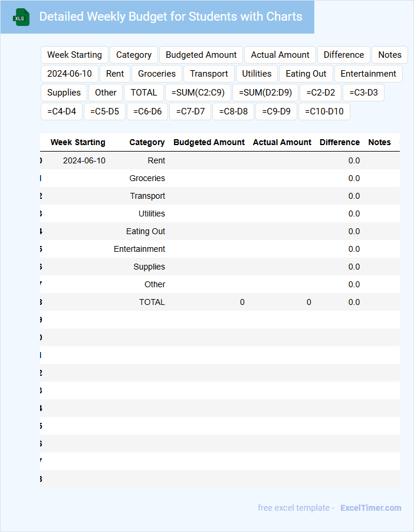The height and width of the screenshot is (532, 414).
Task: Click the 0.0 difference value in Groceries row
Action: (x=354, y=178)
